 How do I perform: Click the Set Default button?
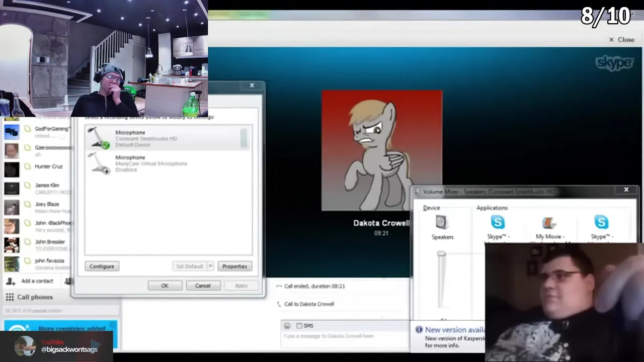tap(190, 266)
